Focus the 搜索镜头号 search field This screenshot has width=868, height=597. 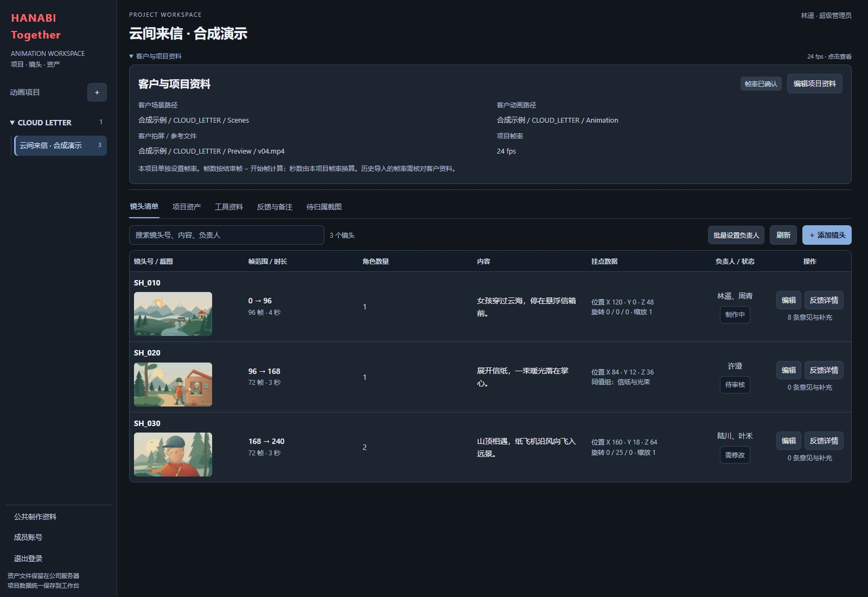coord(227,235)
